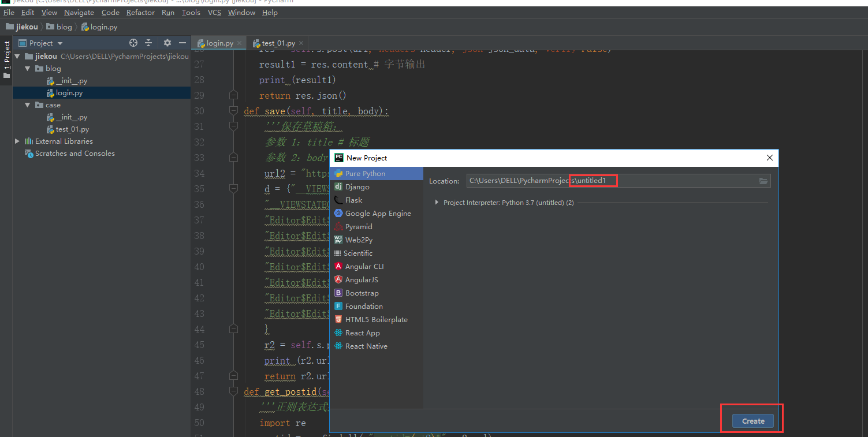Collapse the blog folder
The image size is (868, 437).
tap(27, 69)
